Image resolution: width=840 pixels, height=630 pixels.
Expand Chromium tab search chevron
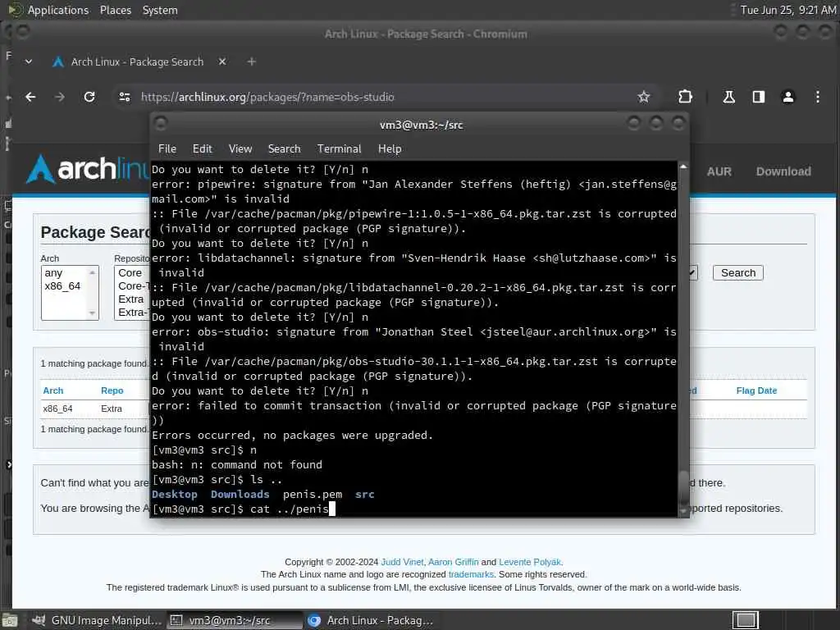29,62
